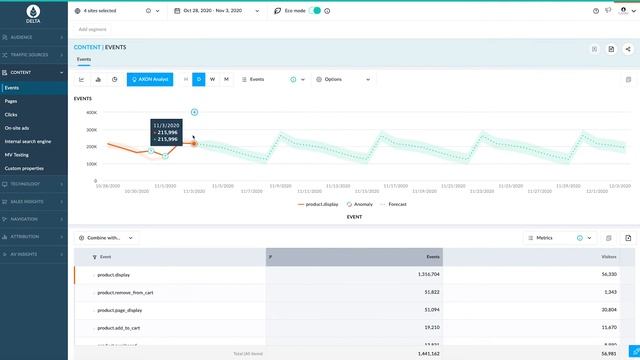Open the Clicks item in sidebar

click(34, 115)
